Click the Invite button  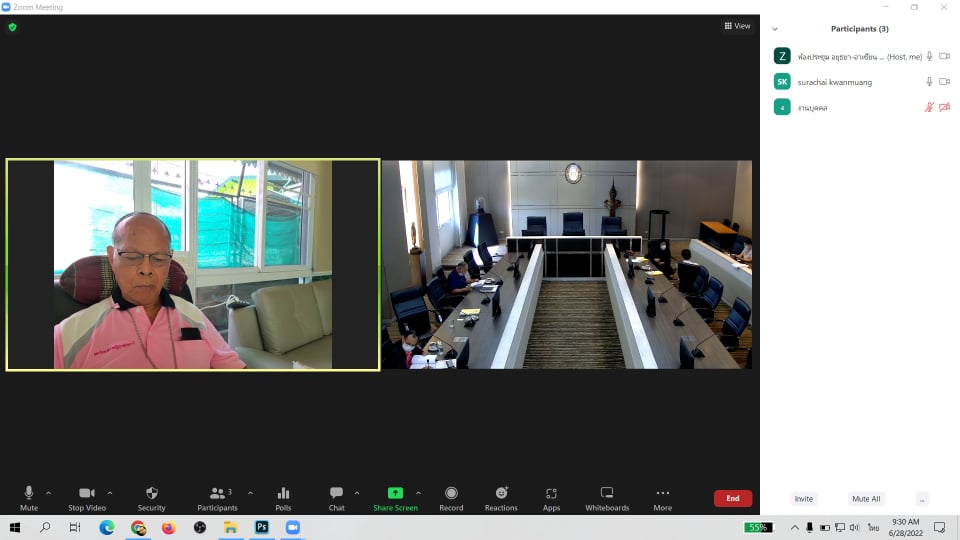pos(803,499)
